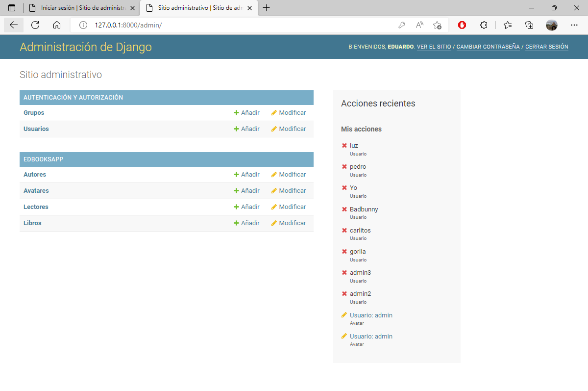Select deleted user carlitos in recent actions
588x391 pixels.
tap(360, 231)
